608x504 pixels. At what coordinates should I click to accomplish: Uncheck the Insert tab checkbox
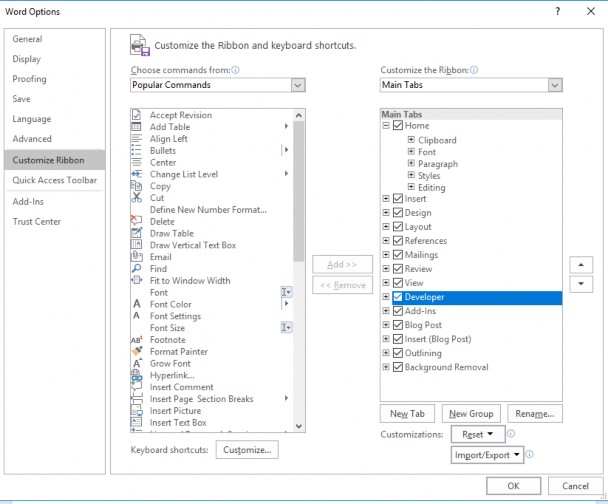[398, 198]
